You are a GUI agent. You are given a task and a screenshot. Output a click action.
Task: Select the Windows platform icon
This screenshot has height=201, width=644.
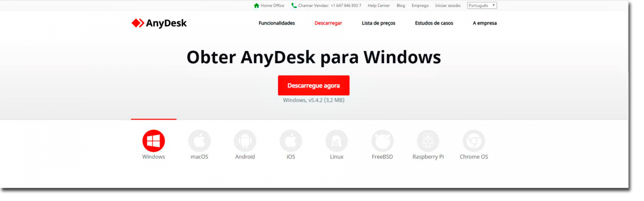[153, 141]
